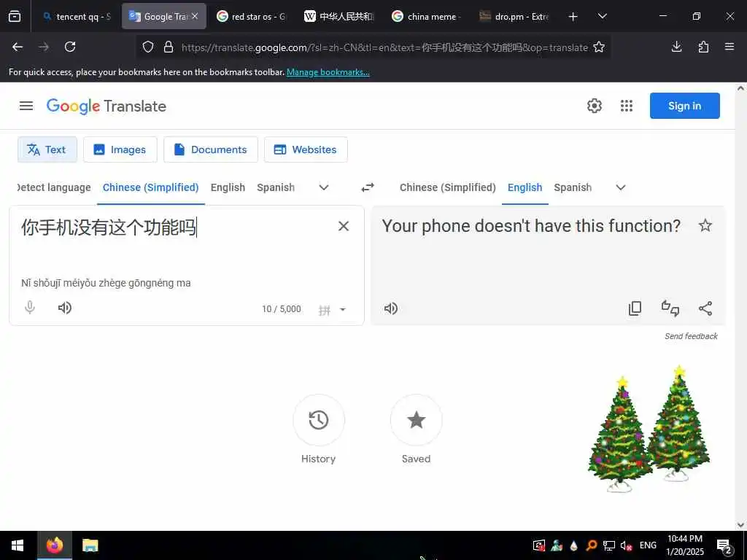Image resolution: width=747 pixels, height=560 pixels.
Task: Open the Firefox application menu
Action: 729,47
